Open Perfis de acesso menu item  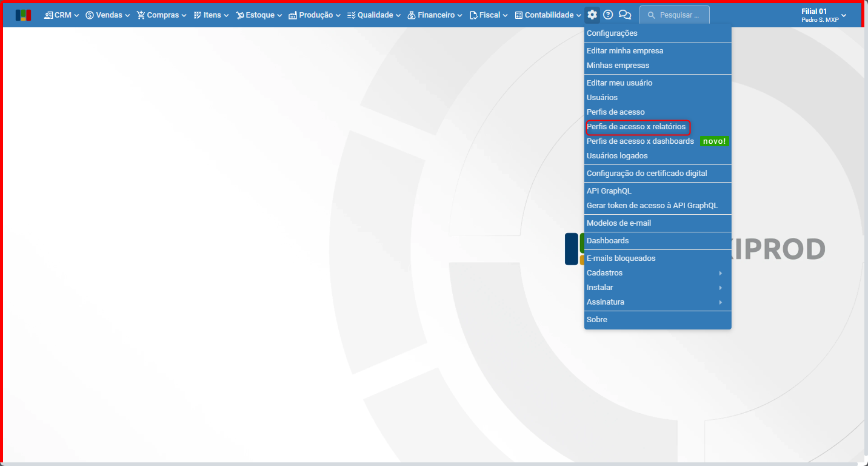tap(658, 112)
